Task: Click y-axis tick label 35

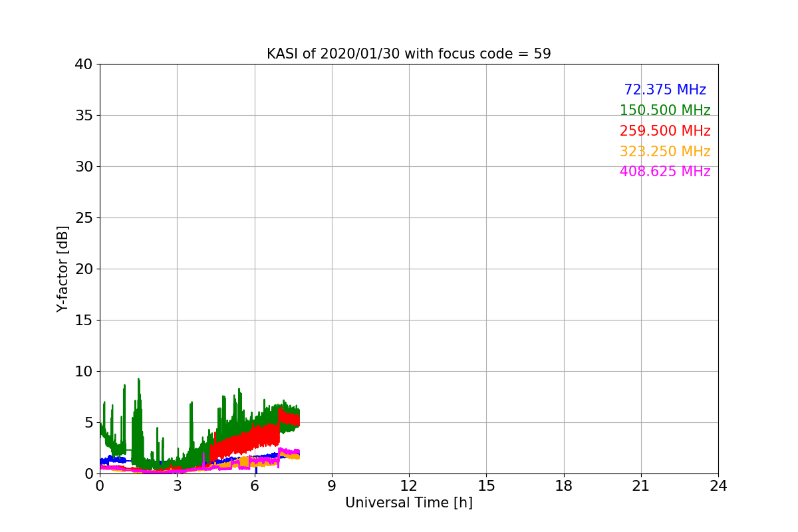Action: (83, 116)
